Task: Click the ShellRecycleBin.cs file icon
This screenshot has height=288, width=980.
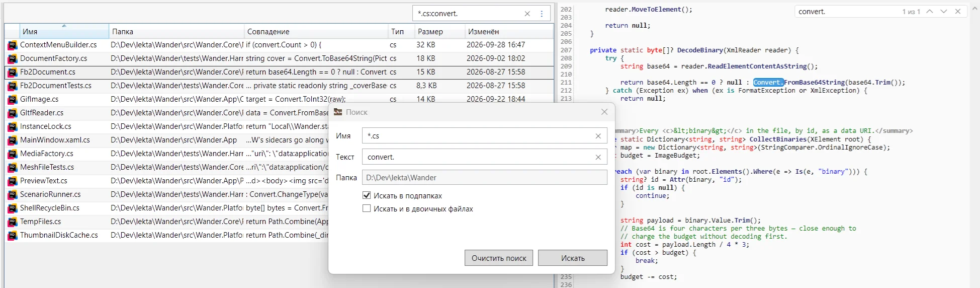Action: 12,208
